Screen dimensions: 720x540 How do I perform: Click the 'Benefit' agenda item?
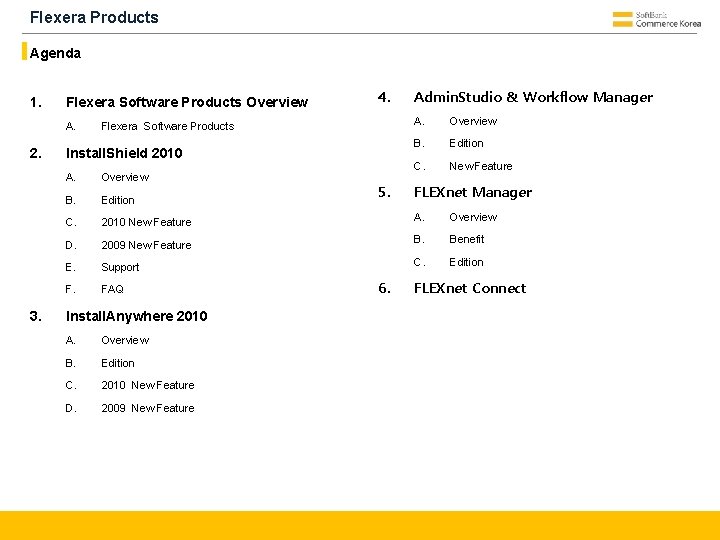467,239
